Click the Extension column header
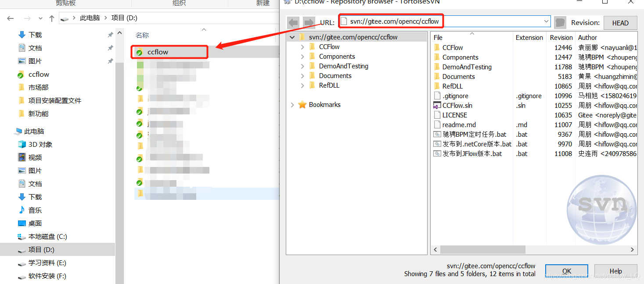Screen dimensions: 644x284 pyautogui.click(x=529, y=38)
